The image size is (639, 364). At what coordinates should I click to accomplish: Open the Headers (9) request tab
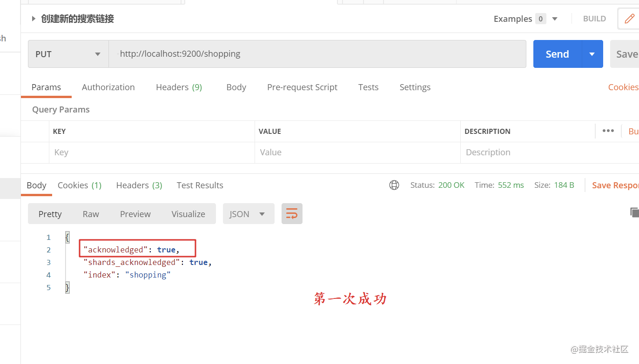[x=179, y=87]
